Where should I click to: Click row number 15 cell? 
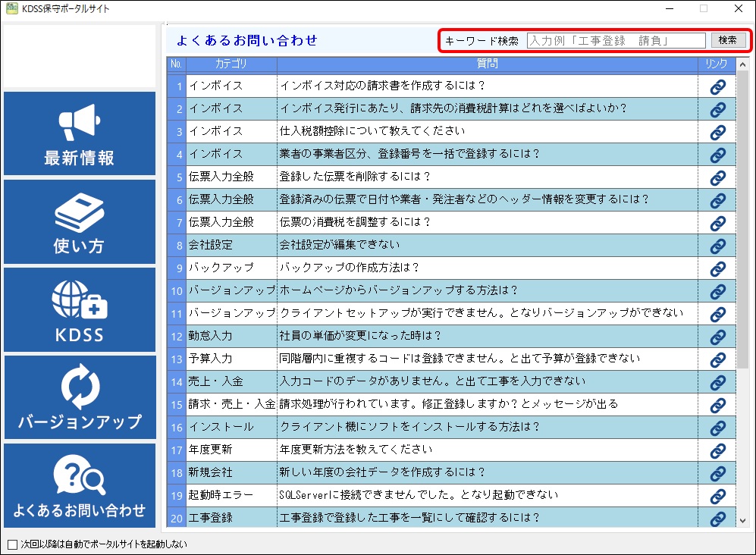[x=177, y=405]
